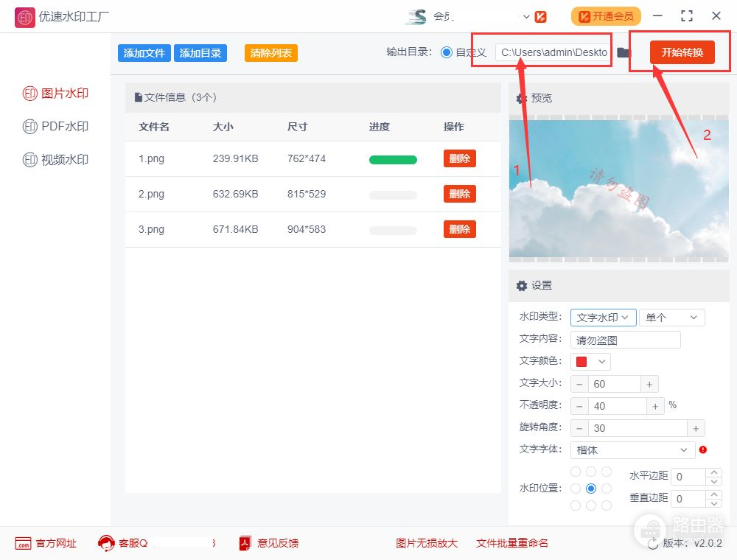Viewport: 737px width, 560px height.
Task: Open the 单个 watermark count dropdown
Action: [x=671, y=318]
